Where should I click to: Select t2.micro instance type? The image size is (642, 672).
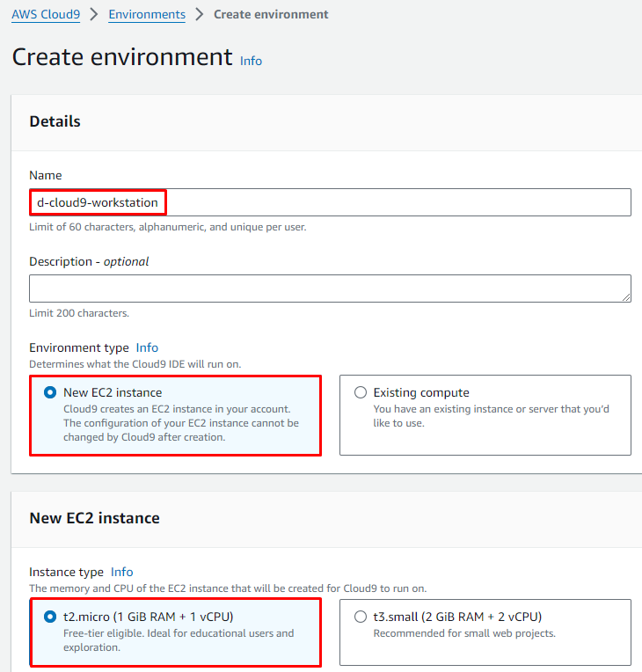pos(50,617)
